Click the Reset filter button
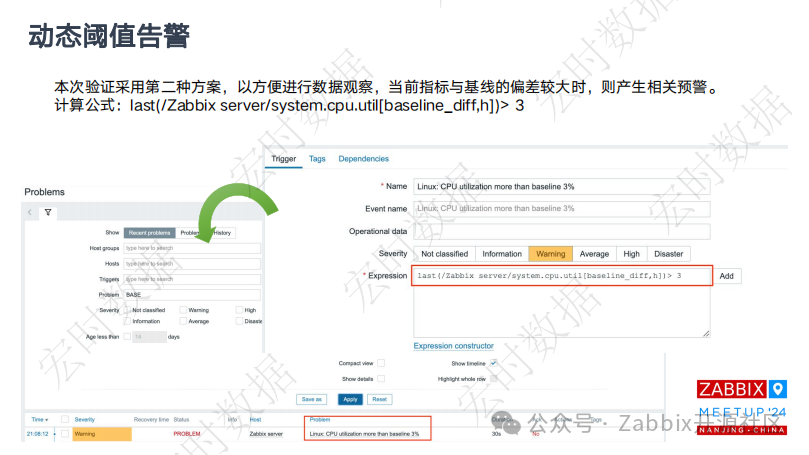809x455 pixels. pos(380,399)
